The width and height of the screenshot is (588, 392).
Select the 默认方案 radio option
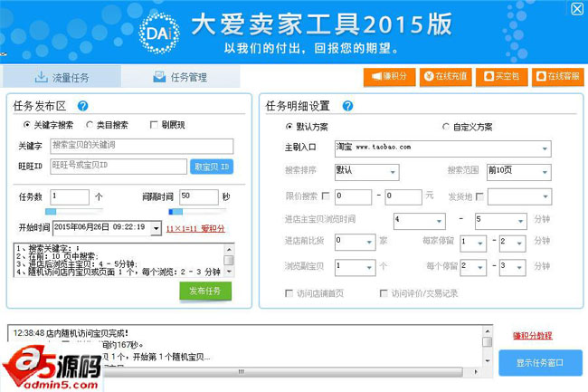[289, 127]
